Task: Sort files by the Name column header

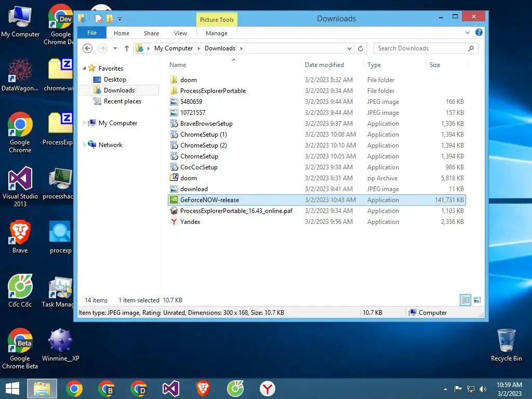Action: [x=178, y=65]
